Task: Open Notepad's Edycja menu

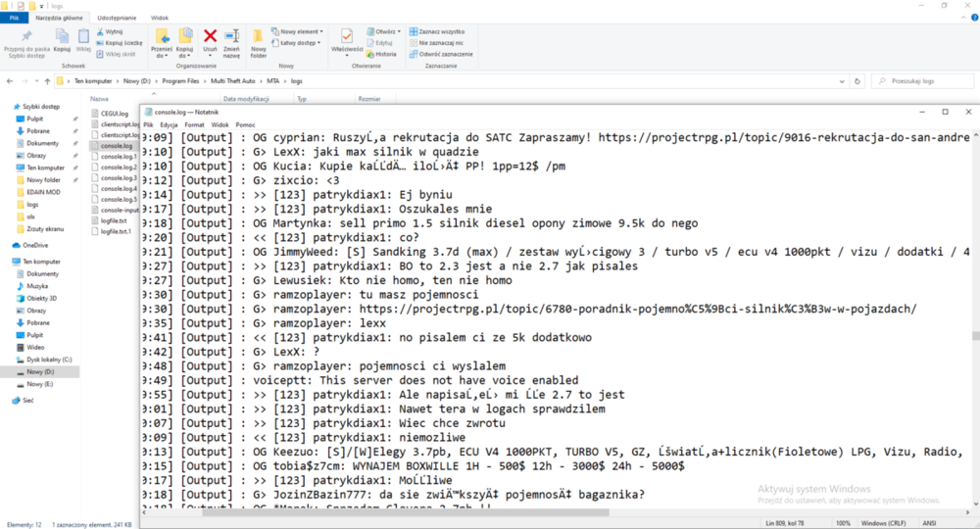Action: pyautogui.click(x=169, y=125)
